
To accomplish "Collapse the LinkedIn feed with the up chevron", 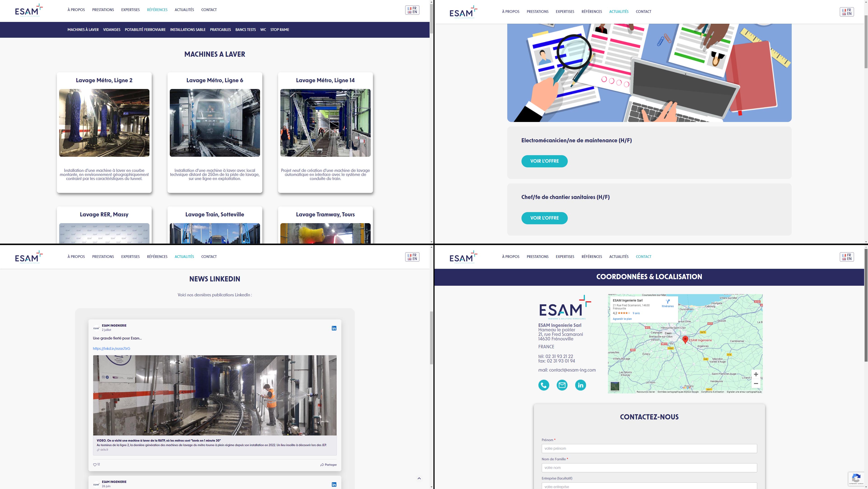I will coord(419,478).
